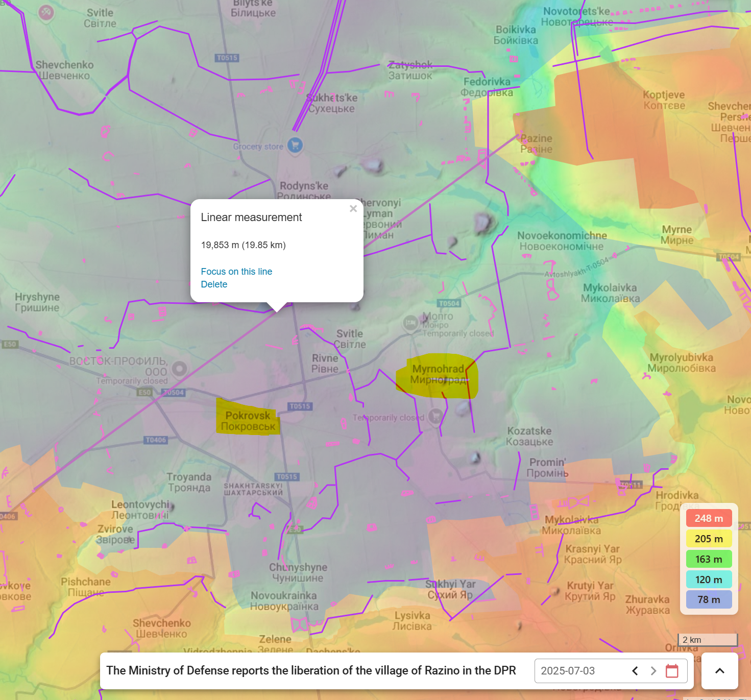The image size is (751, 700).
Task: Click the Mykolaivka label near Novoekonomichne
Action: pos(610,293)
